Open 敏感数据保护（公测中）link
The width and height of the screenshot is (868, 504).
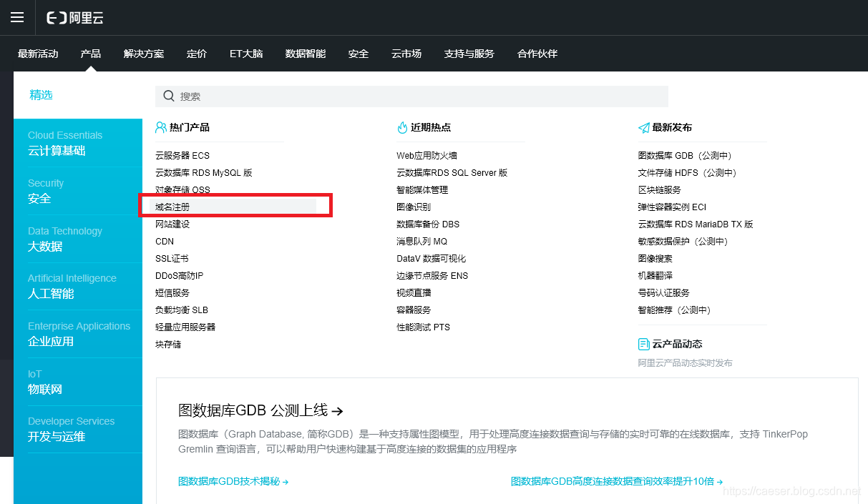tap(683, 241)
